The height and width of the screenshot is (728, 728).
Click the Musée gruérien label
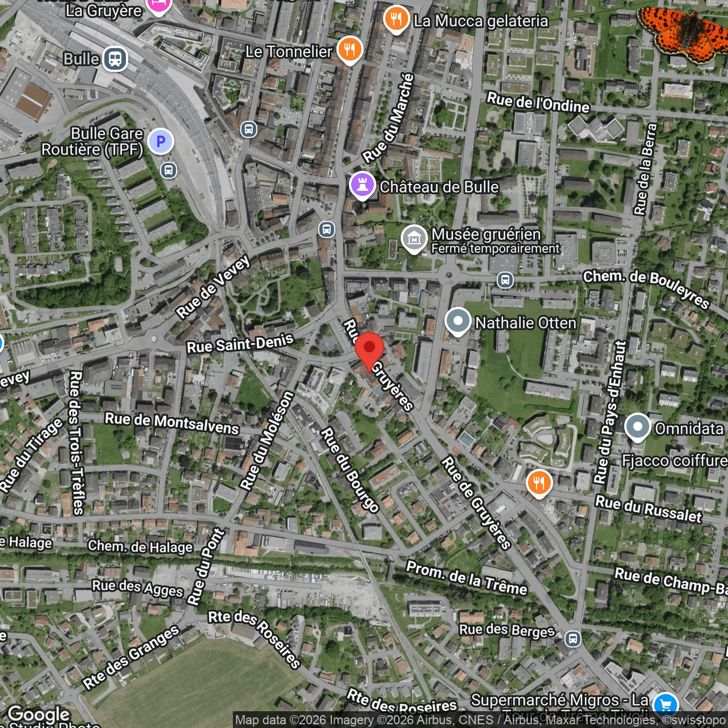coord(486,234)
